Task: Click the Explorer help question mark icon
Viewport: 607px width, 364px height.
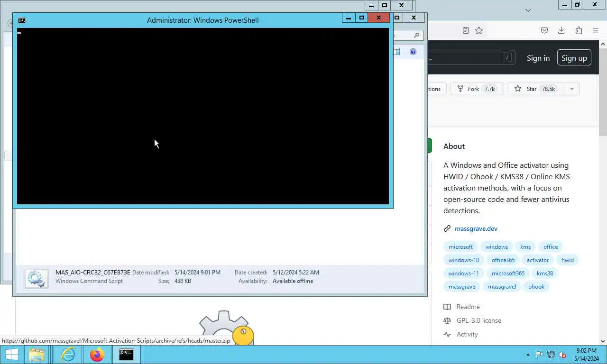Action: [413, 52]
